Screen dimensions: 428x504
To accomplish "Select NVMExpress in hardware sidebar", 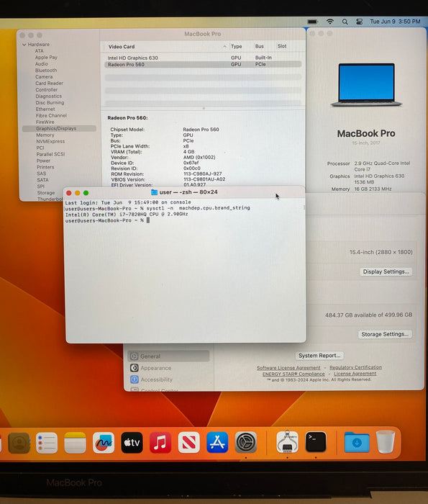I will click(50, 141).
